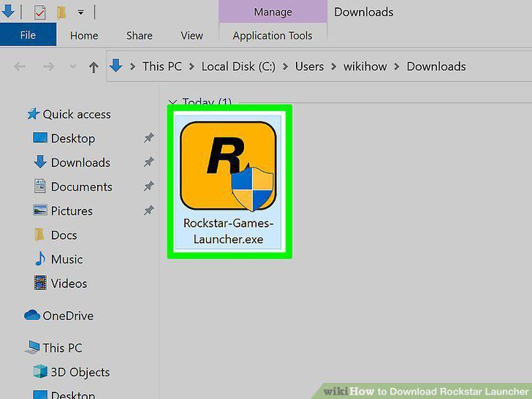This screenshot has width=532, height=399.
Task: Click the wikihow breadcrumb
Action: tap(365, 66)
